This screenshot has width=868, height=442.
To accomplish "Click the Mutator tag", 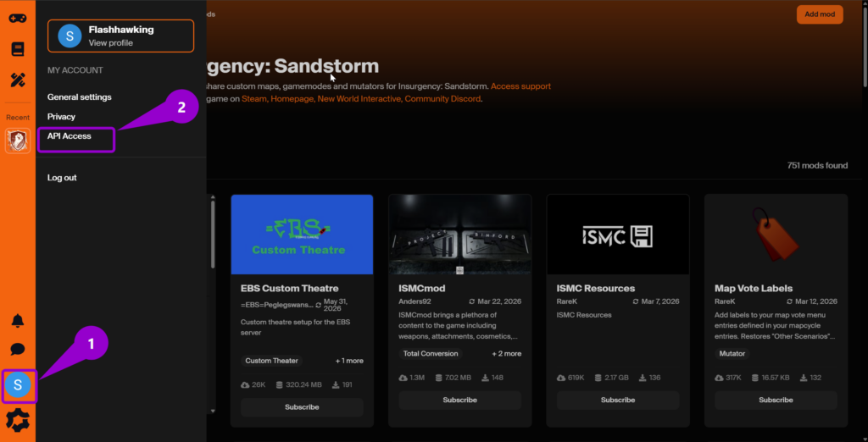I will coord(732,353).
